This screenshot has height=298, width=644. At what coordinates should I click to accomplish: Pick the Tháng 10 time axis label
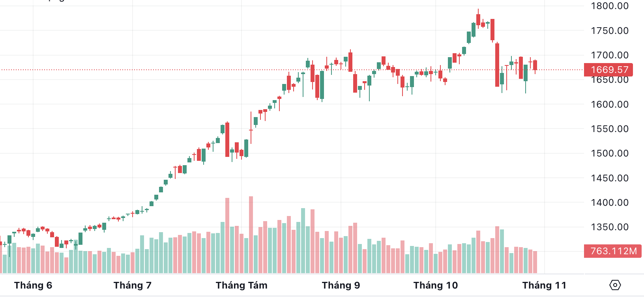436,285
